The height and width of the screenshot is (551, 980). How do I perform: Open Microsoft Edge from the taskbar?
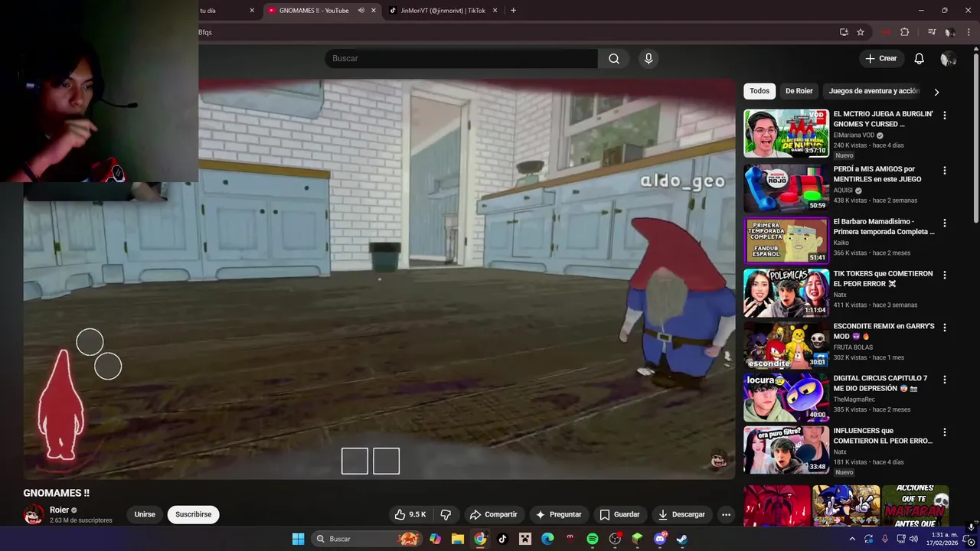[x=547, y=539]
